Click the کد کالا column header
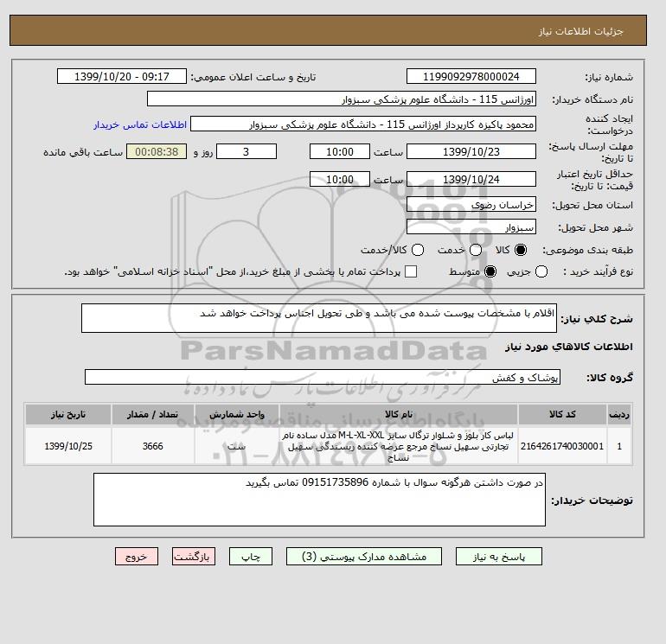This screenshot has height=644, width=666. pyautogui.click(x=562, y=414)
